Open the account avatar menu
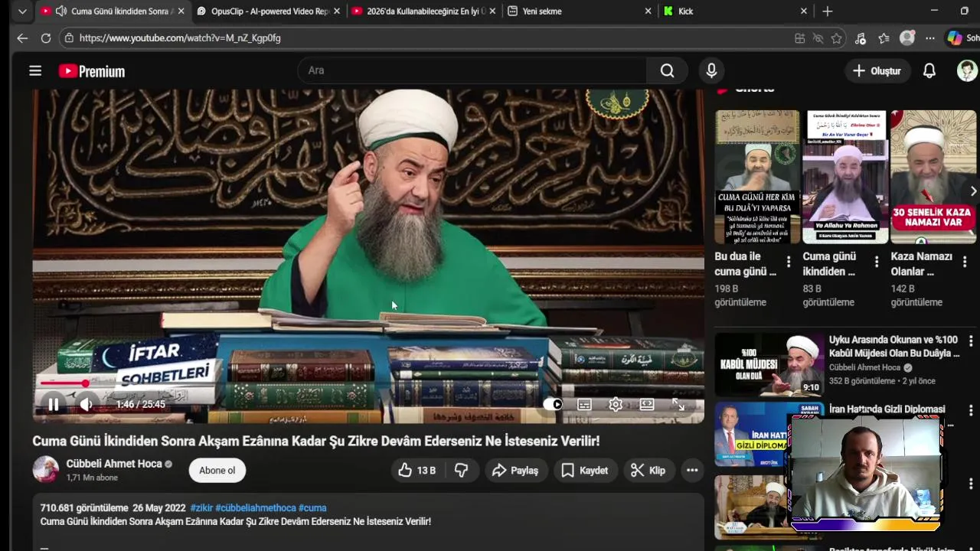The image size is (980, 551). pos(967,70)
